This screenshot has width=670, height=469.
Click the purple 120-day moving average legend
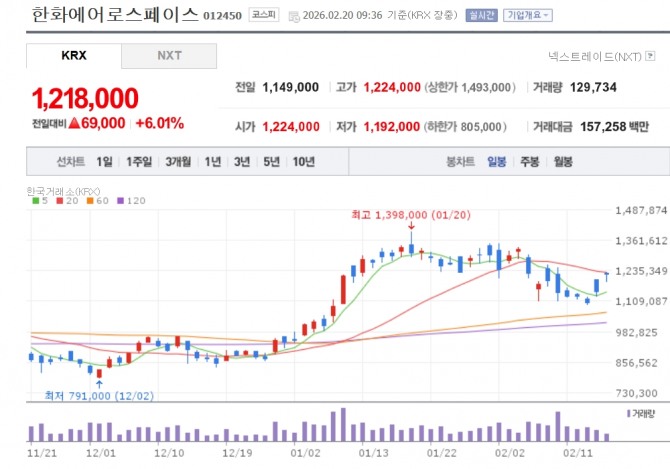(131, 200)
